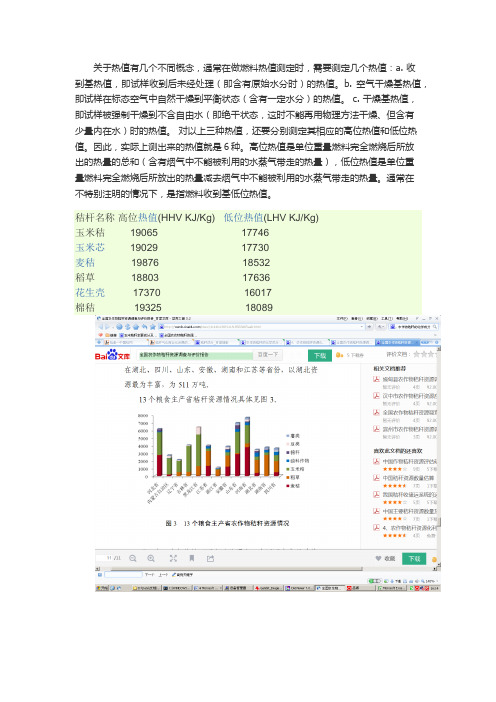Click the chart caption 图3 text
This screenshot has height=702, width=496.
[x=227, y=523]
